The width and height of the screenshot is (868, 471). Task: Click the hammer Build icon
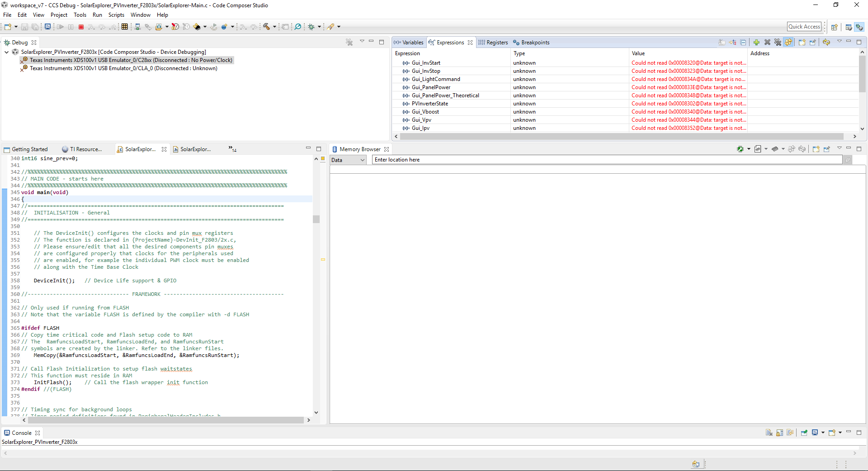[267, 27]
